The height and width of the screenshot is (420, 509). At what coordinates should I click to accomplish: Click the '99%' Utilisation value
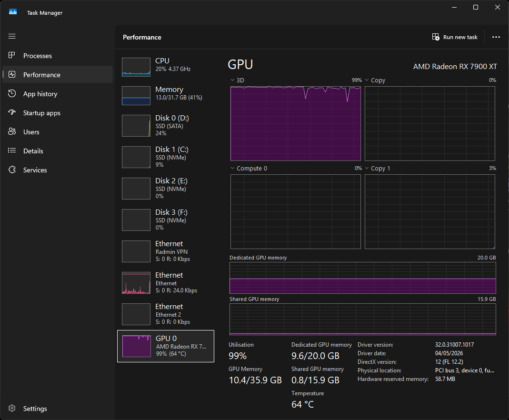[238, 356]
